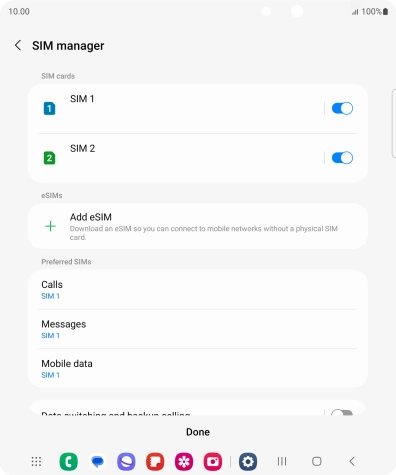Screen dimensions: 396x475
Task: Tap the Done button
Action: click(x=198, y=432)
